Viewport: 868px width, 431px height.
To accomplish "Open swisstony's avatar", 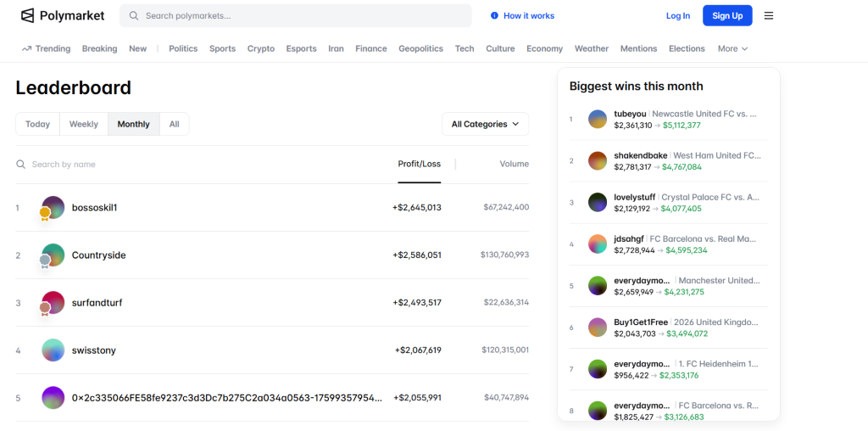I will (53, 350).
